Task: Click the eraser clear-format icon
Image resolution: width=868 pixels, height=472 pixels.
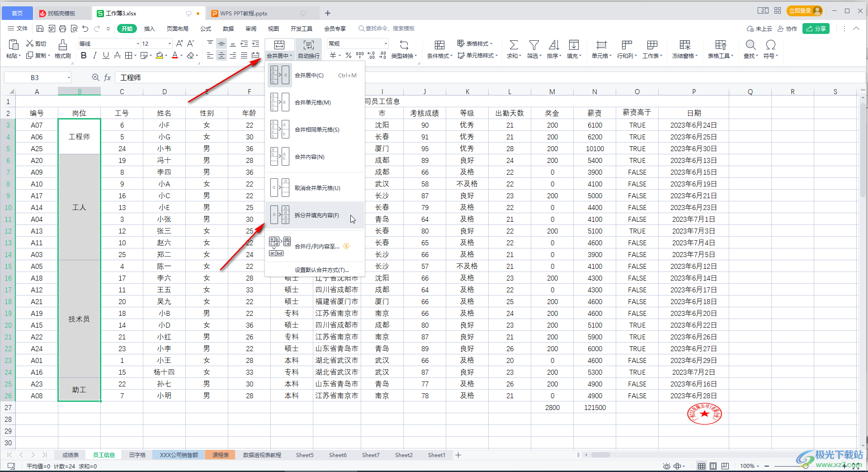Action: tap(190, 55)
